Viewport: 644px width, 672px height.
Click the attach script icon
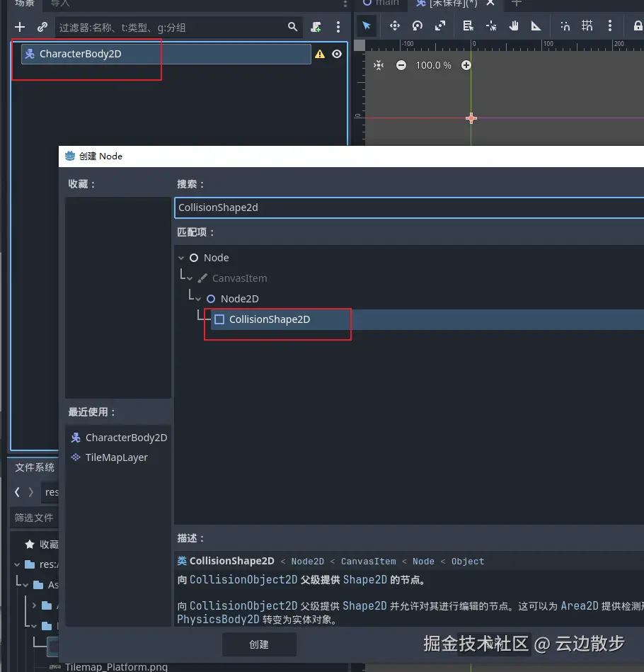pyautogui.click(x=316, y=27)
